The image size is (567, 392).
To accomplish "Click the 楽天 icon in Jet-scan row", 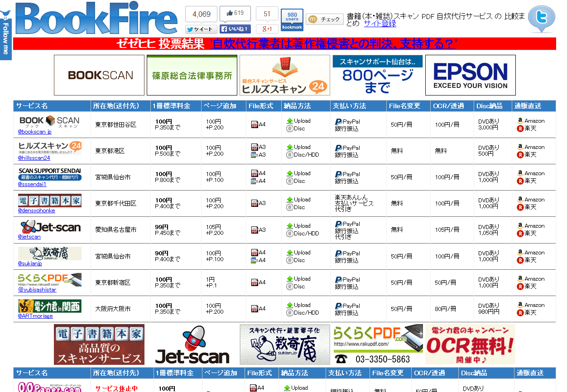I will coord(520,234).
